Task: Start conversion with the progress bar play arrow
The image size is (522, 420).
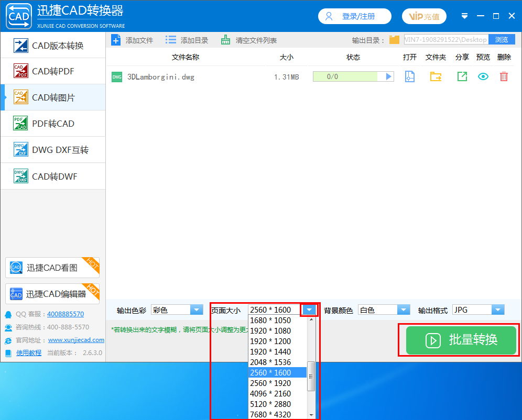Action: 388,76
